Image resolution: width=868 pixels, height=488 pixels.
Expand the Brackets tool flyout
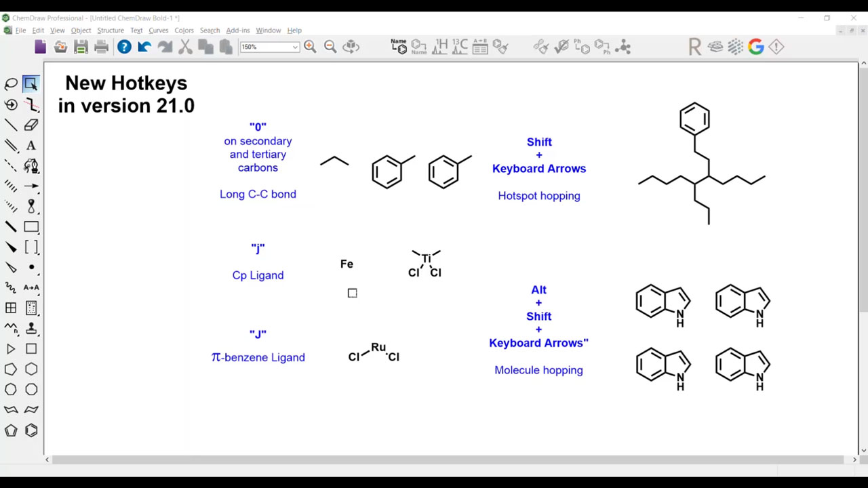click(31, 247)
